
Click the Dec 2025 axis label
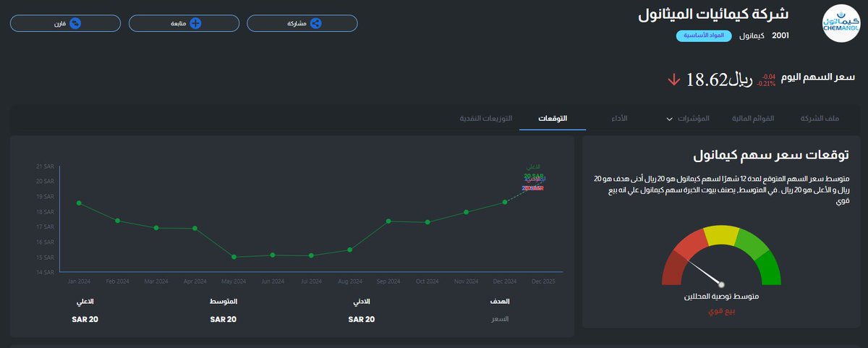[543, 281]
